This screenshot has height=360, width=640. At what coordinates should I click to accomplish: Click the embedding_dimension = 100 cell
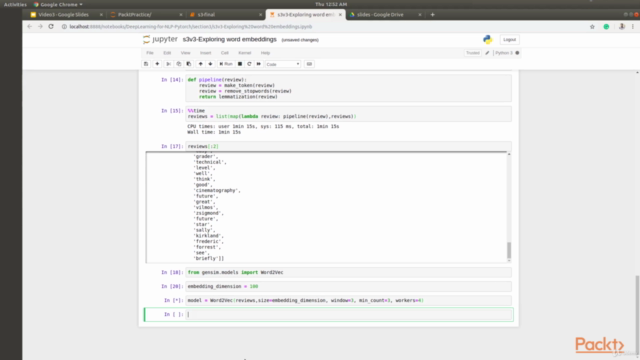tap(349, 287)
